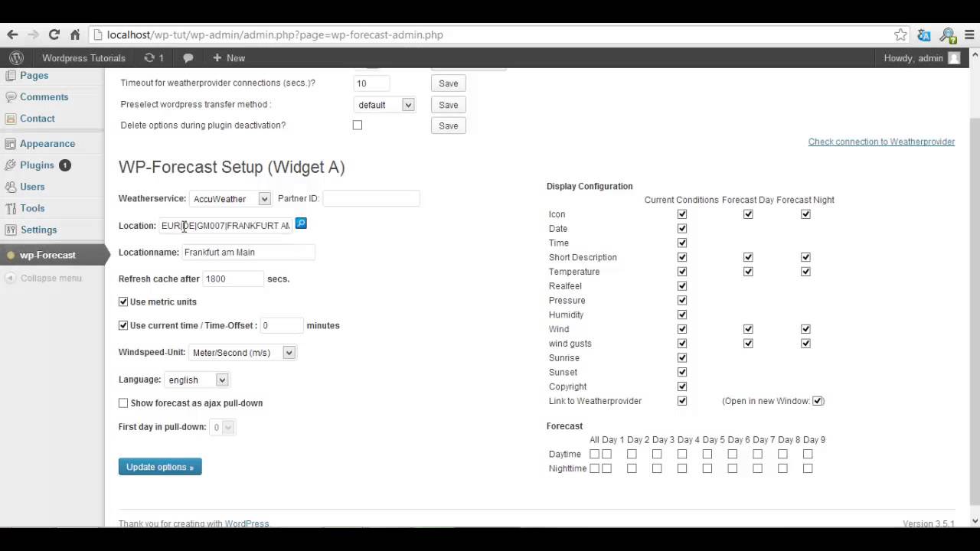The height and width of the screenshot is (551, 980).
Task: Check Daytime forecast All checkbox
Action: (594, 454)
